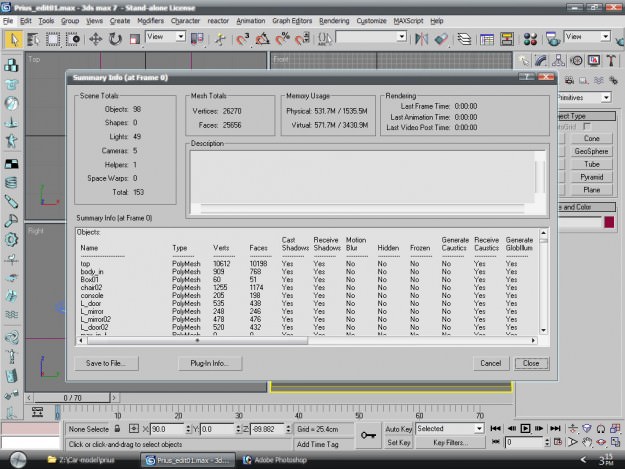Click the Plug-In Info button

point(210,363)
